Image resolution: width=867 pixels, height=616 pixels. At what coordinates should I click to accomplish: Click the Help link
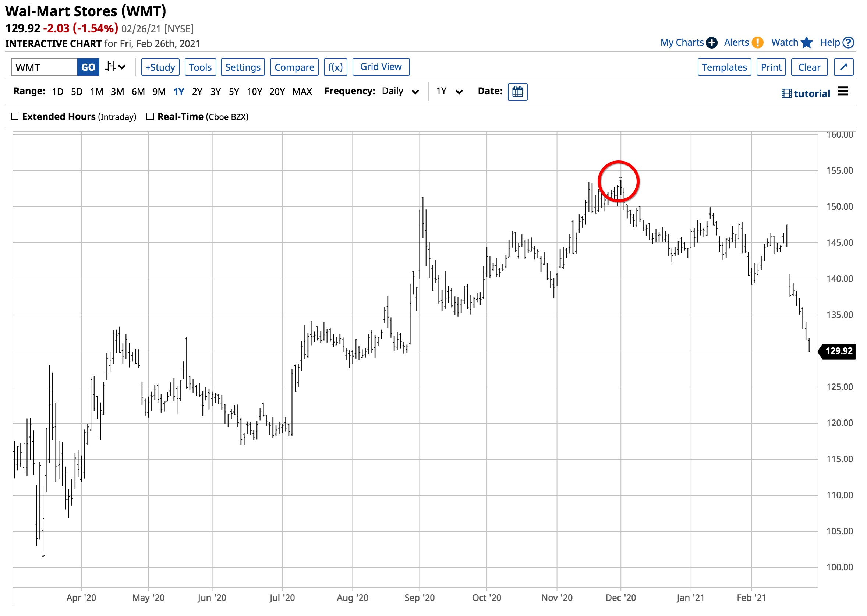[829, 42]
